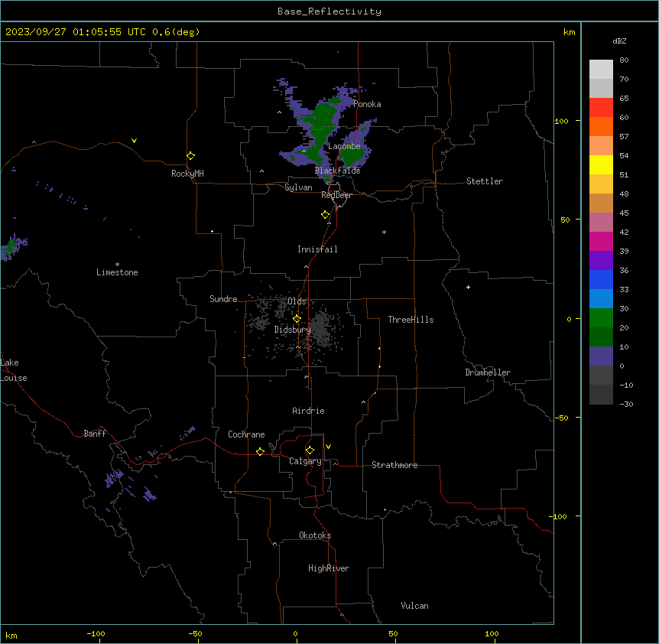Click the RockyMH label
The width and height of the screenshot is (659, 644).
tap(187, 174)
